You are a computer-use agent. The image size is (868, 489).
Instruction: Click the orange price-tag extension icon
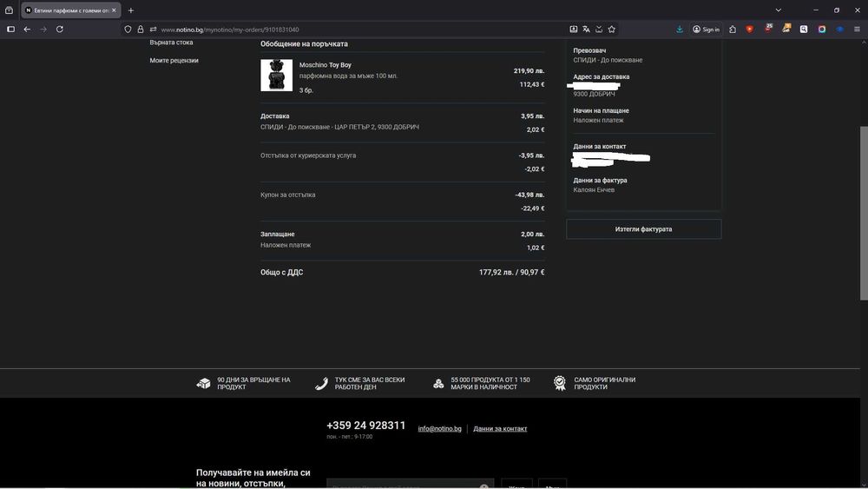(x=786, y=29)
